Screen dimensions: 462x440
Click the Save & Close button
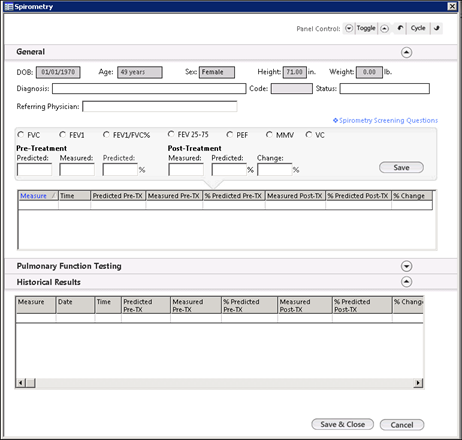click(342, 424)
